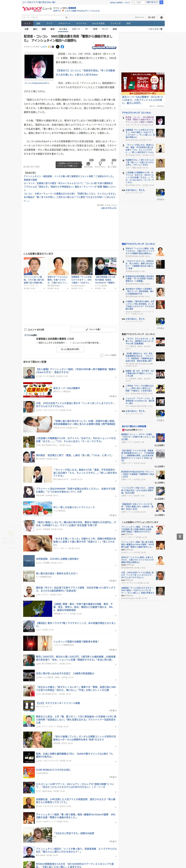Click the ログイン link
The width and height of the screenshot is (186, 868).
pyautogui.click(x=57, y=11)
